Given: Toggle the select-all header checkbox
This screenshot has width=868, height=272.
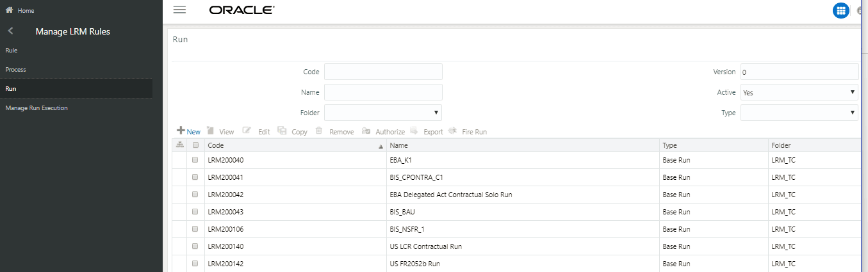Looking at the screenshot, I should (x=196, y=145).
